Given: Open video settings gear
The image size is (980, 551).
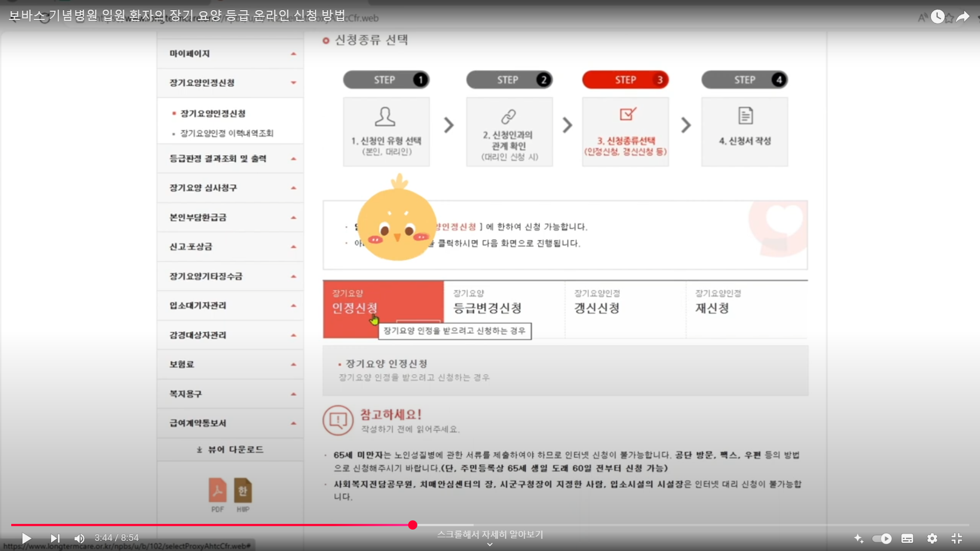Looking at the screenshot, I should coord(932,538).
